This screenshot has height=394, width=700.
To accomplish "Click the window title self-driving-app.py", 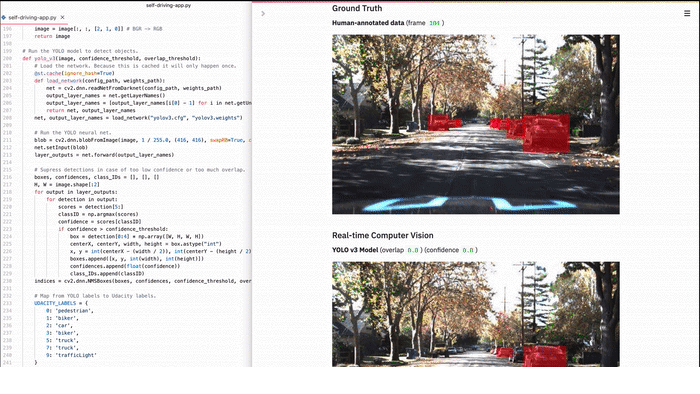I will 168,5.
